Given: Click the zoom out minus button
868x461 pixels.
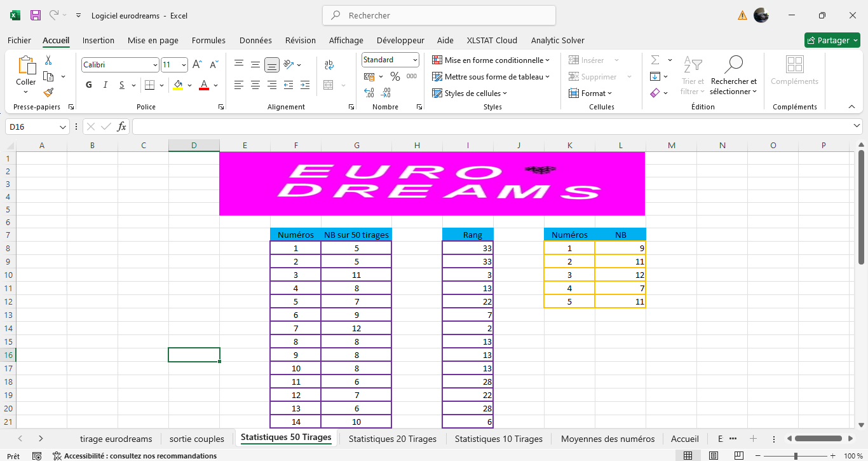Looking at the screenshot, I should 759,456.
